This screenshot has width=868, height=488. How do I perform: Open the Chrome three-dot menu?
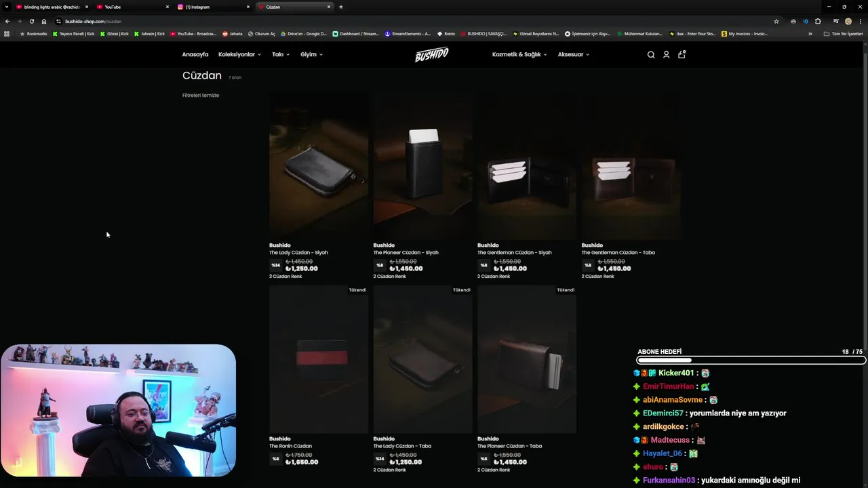pyautogui.click(x=860, y=21)
